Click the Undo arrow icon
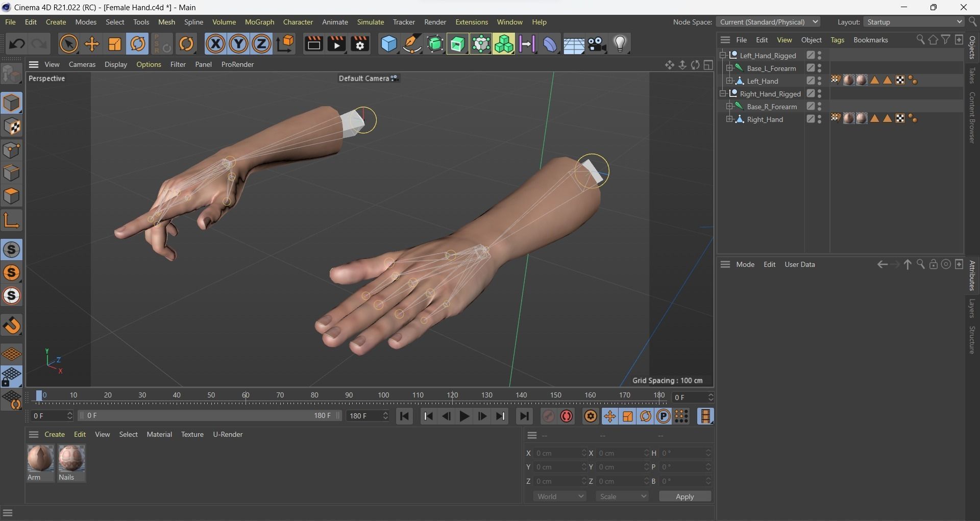The width and height of the screenshot is (980, 521). (x=16, y=44)
